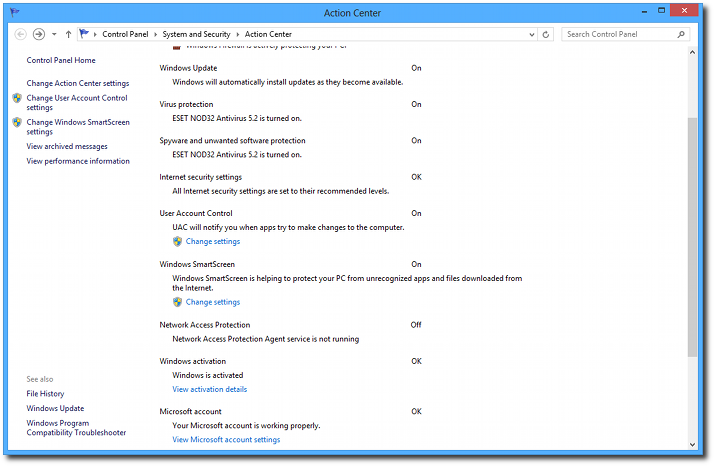
Task: Click shield icon under Windows SmartScreen section
Action: (x=178, y=302)
